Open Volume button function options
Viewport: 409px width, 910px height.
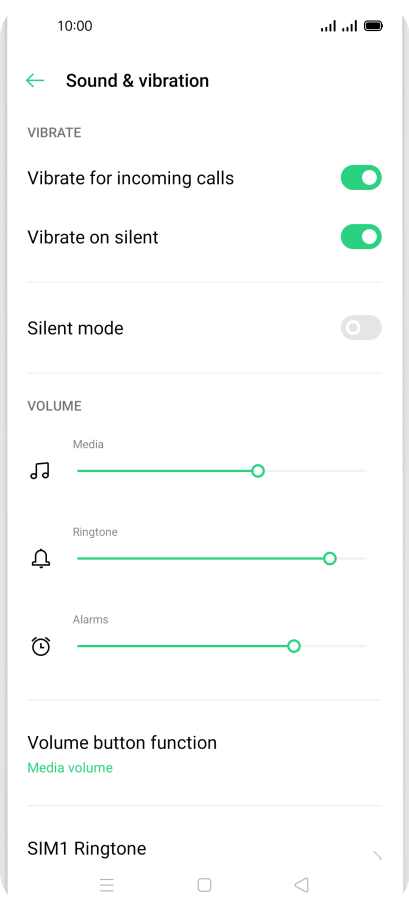pos(204,753)
